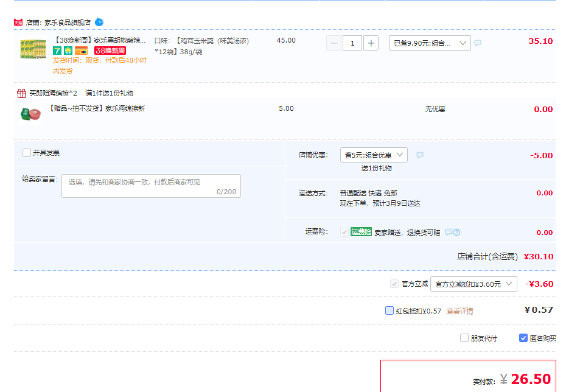Click the 普通配送 快递 免邮 shipping text

coord(369,193)
